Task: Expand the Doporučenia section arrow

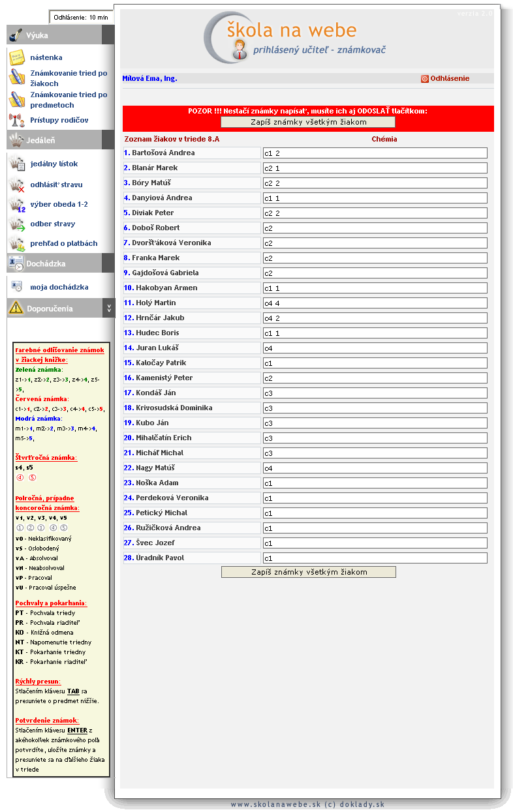Action: pyautogui.click(x=108, y=308)
